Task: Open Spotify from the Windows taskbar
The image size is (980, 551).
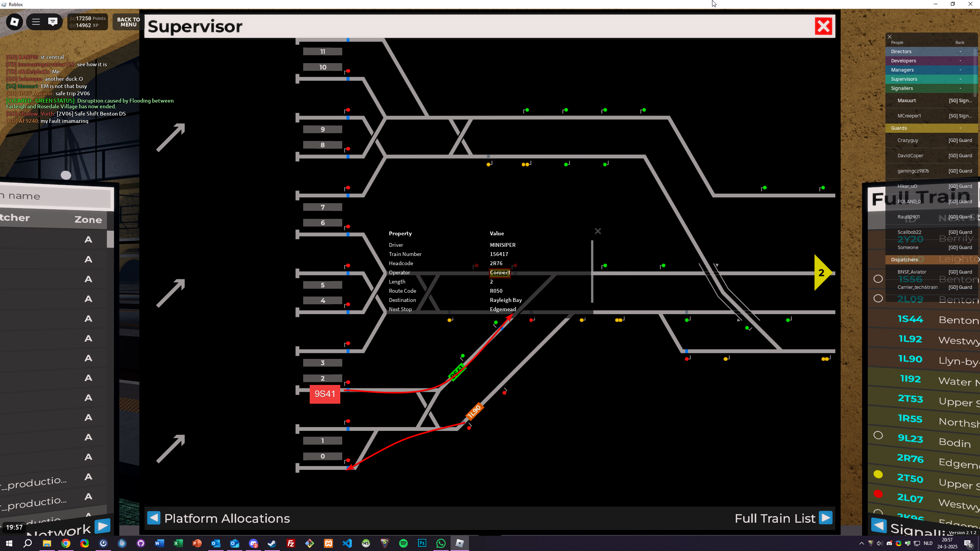Action: tap(403, 543)
